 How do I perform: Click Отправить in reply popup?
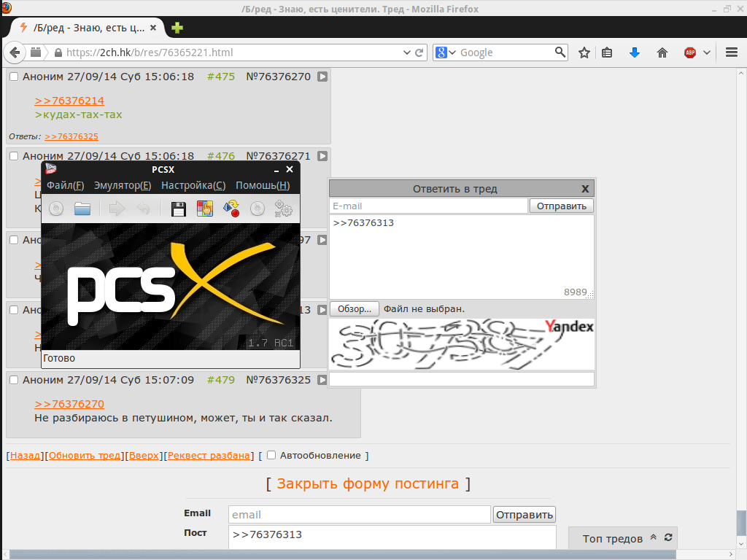coord(561,206)
